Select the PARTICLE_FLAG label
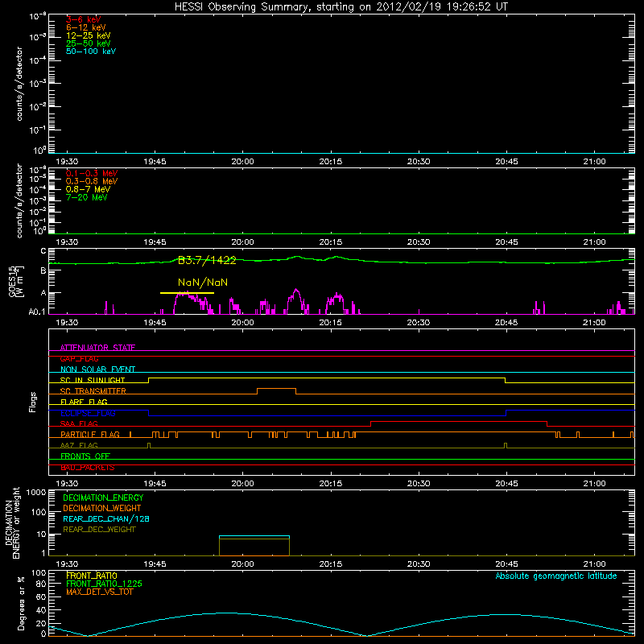Screen dimensions: 644x644 point(90,435)
